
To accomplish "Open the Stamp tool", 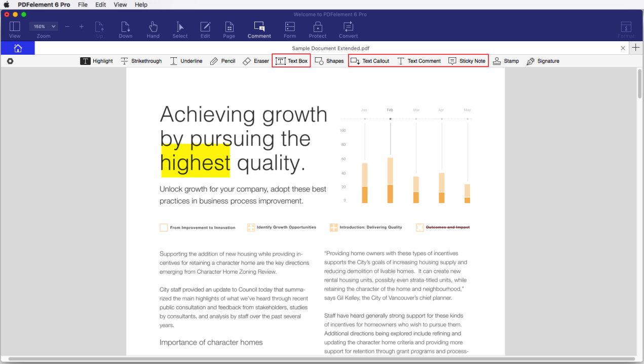I will click(506, 61).
